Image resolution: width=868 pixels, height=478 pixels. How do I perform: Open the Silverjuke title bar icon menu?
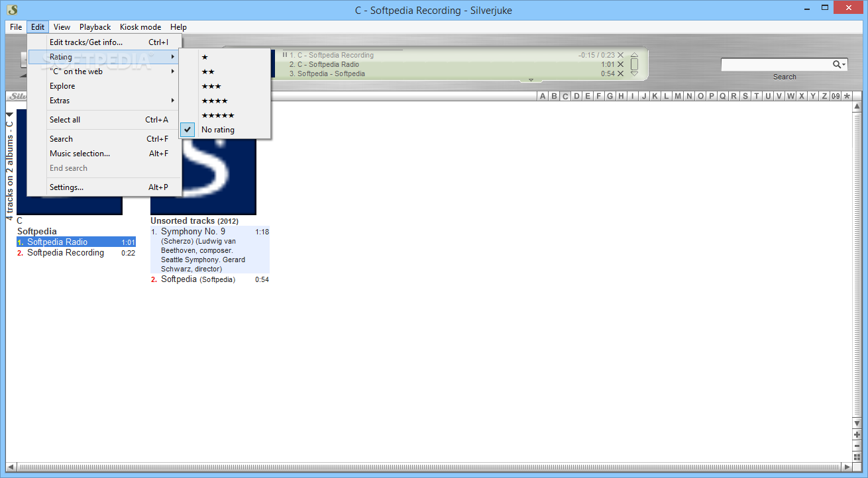(12, 9)
